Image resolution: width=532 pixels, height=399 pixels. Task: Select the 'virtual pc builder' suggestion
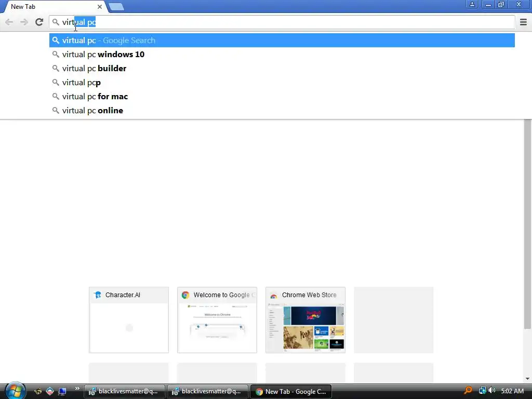(282, 68)
